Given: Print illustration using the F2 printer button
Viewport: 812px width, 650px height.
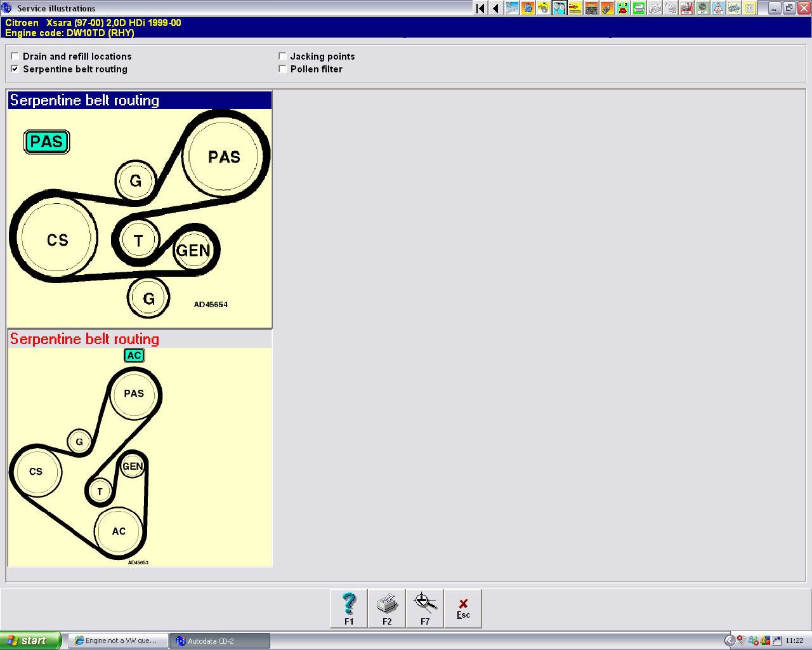Looking at the screenshot, I should 387,608.
